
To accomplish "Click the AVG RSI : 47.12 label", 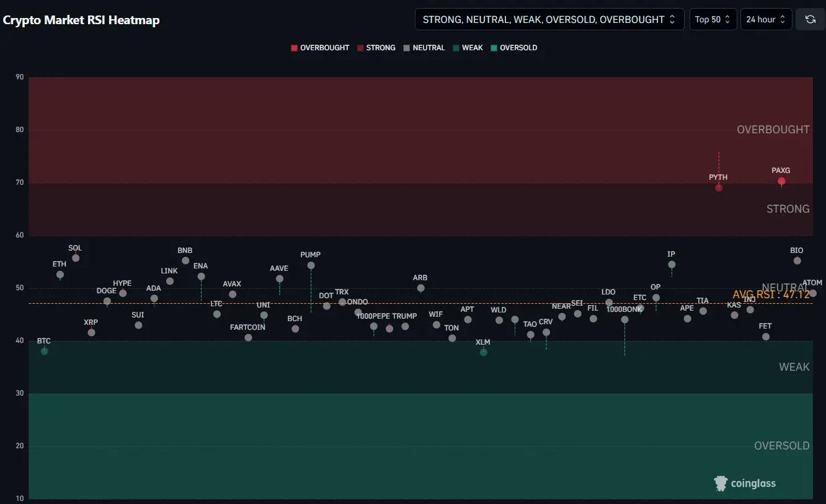I will tap(771, 294).
